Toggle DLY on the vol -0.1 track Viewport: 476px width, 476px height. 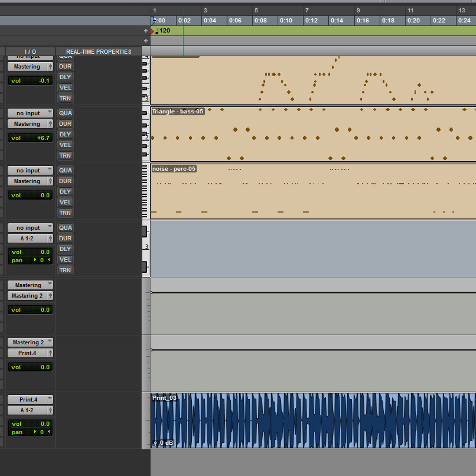coord(65,77)
